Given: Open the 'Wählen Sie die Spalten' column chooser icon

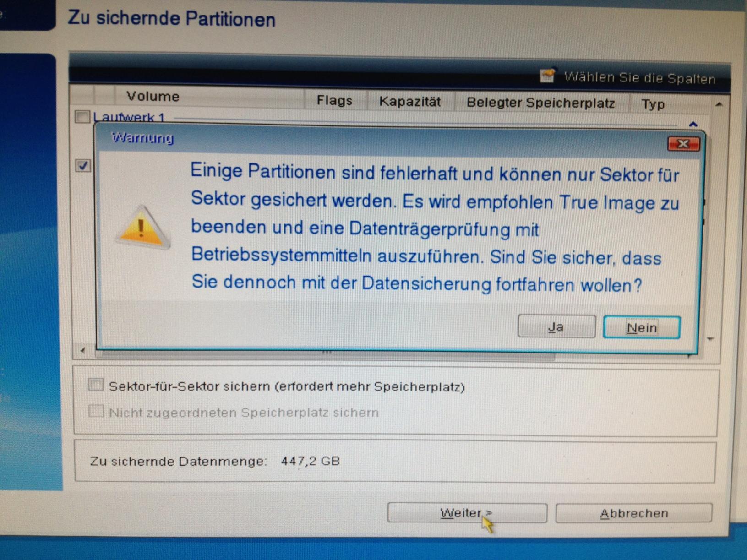Looking at the screenshot, I should tap(547, 75).
